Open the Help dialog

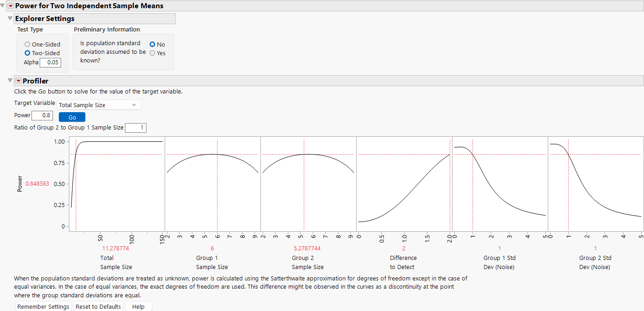pyautogui.click(x=138, y=306)
